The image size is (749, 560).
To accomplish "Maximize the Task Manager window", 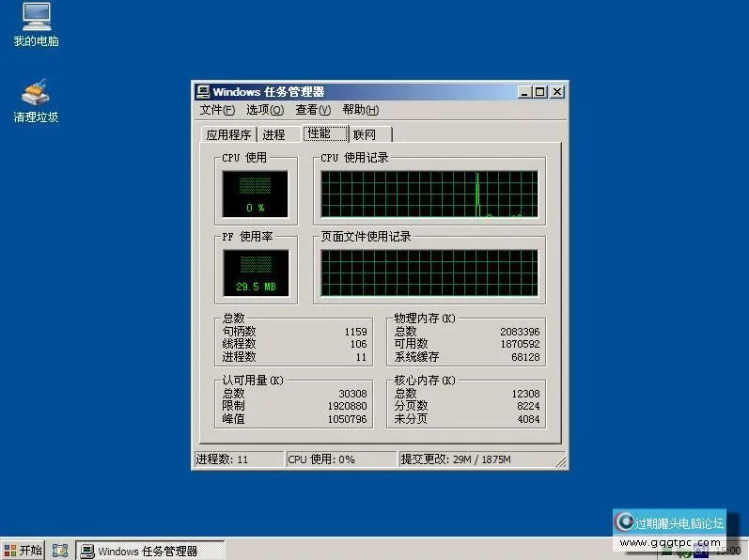I will coord(540,92).
